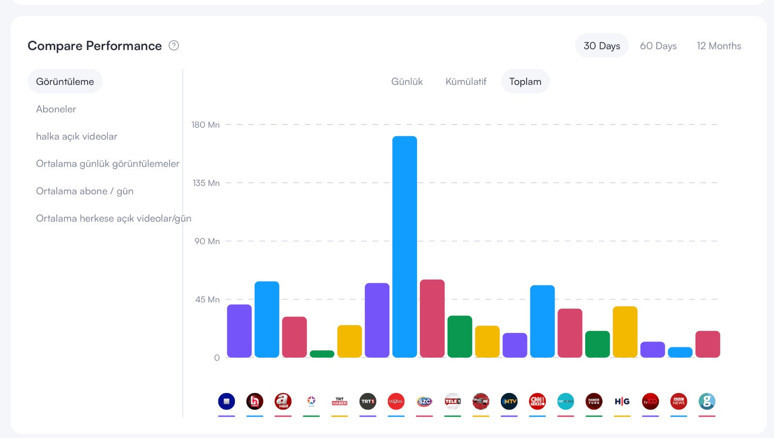Open the Aboneler metric
This screenshot has height=438, width=774.
pos(56,109)
